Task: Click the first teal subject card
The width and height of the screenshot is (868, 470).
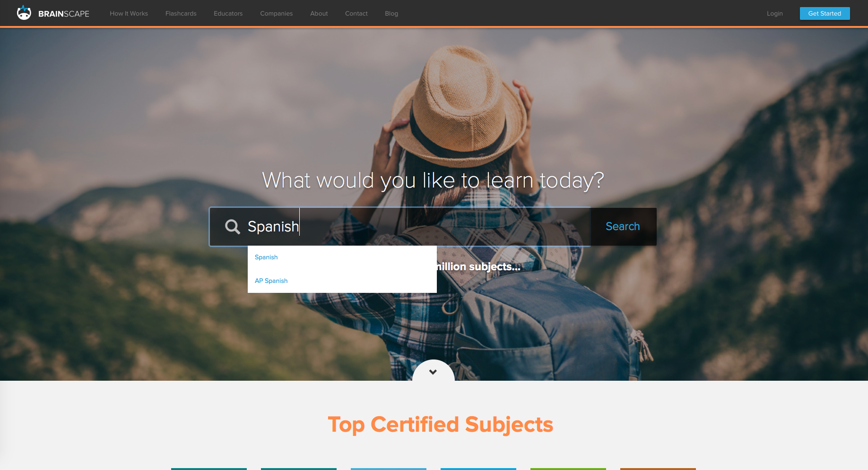Action: point(209,469)
